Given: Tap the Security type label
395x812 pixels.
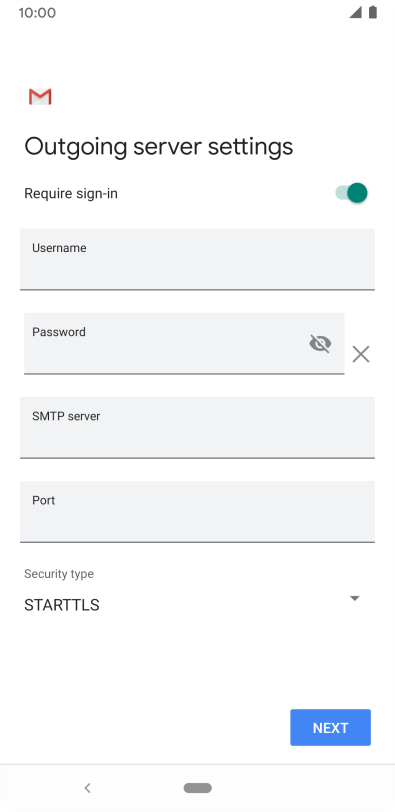Looking at the screenshot, I should point(59,574).
